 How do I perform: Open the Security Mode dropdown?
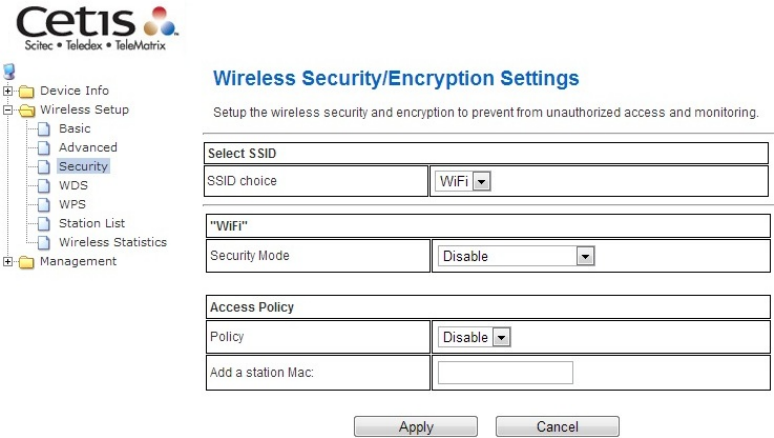(x=516, y=256)
